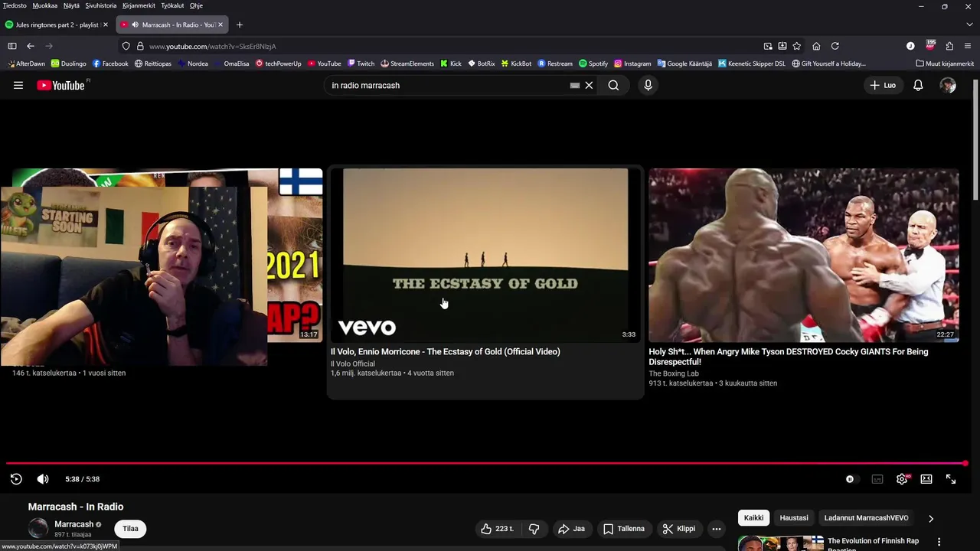Open Kirjanmerkit menu

click(x=139, y=5)
